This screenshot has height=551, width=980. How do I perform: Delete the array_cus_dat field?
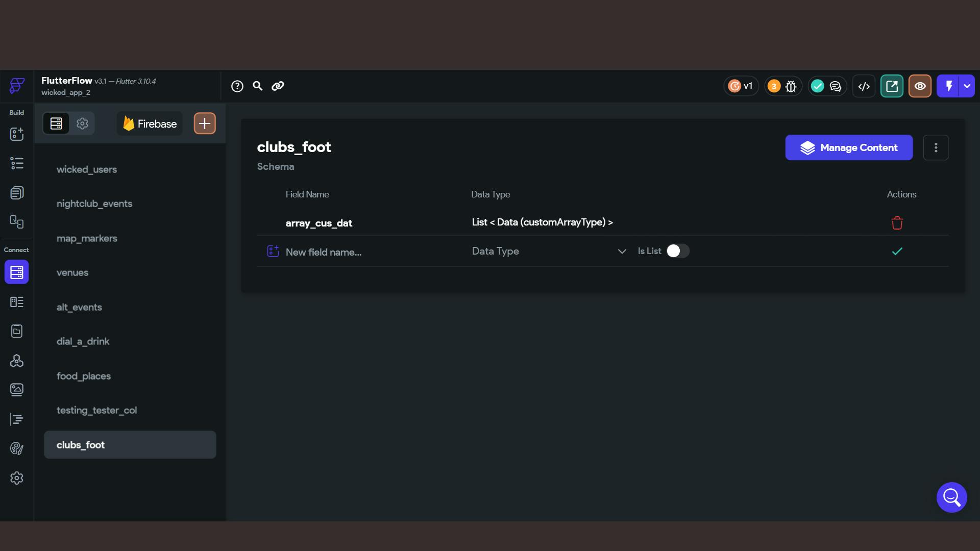pos(897,223)
